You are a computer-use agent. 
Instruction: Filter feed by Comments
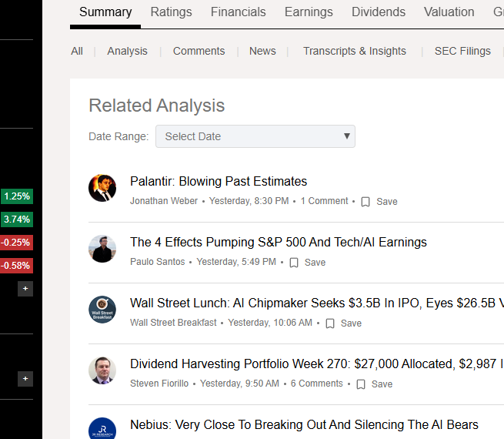199,51
